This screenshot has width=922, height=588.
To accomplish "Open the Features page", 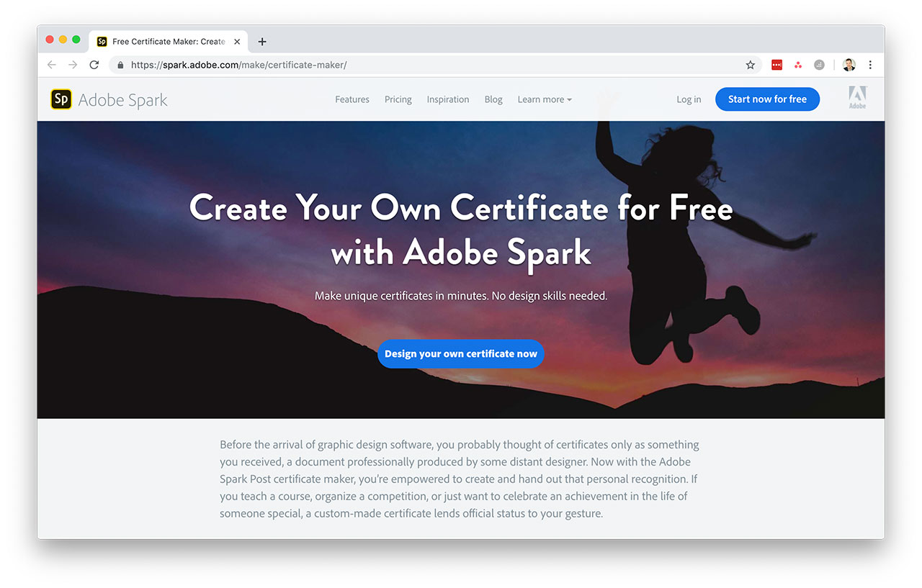I will point(352,99).
